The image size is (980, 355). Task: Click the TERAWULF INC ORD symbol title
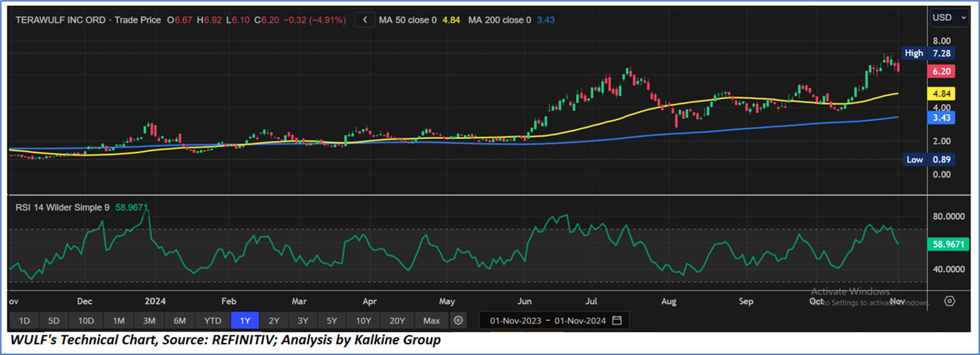[x=61, y=20]
